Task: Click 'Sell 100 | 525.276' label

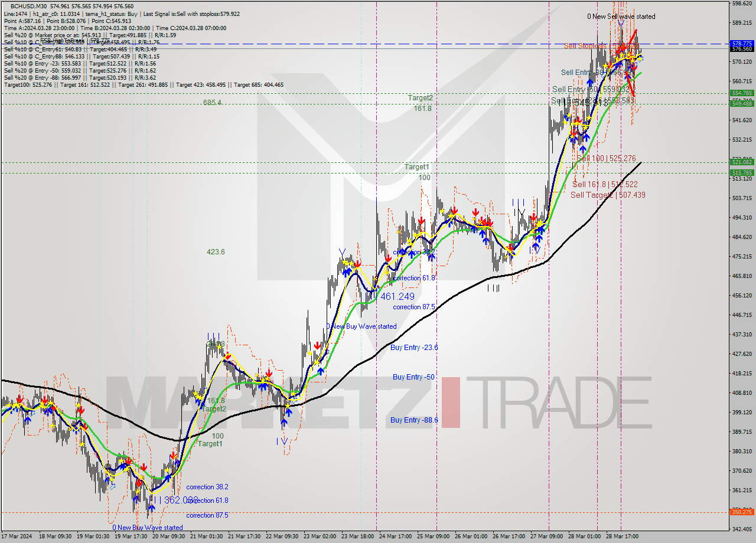Action: (607, 159)
